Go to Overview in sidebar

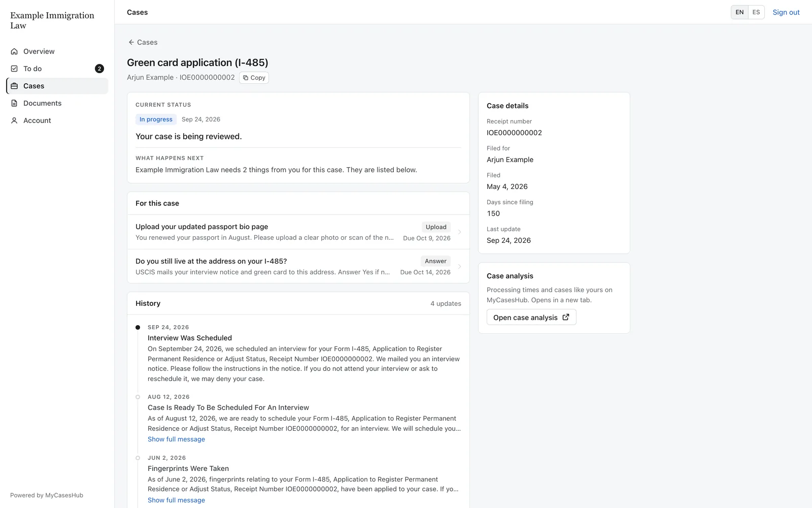pyautogui.click(x=57, y=51)
